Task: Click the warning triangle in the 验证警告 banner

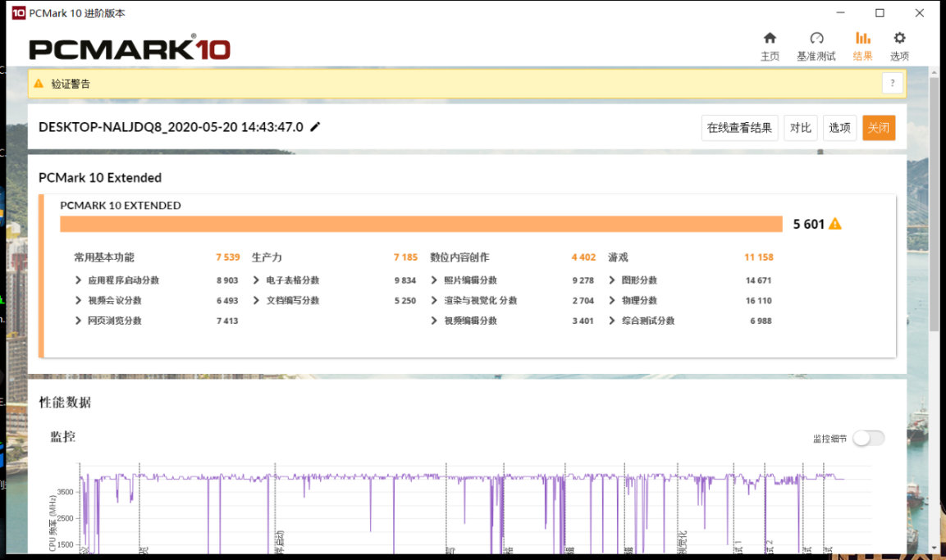Action: coord(39,83)
